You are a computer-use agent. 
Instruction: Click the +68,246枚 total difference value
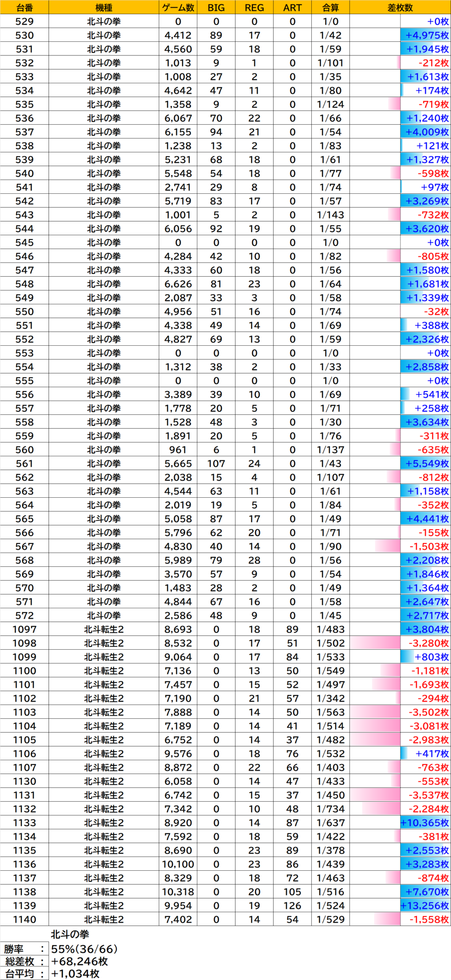(80, 961)
